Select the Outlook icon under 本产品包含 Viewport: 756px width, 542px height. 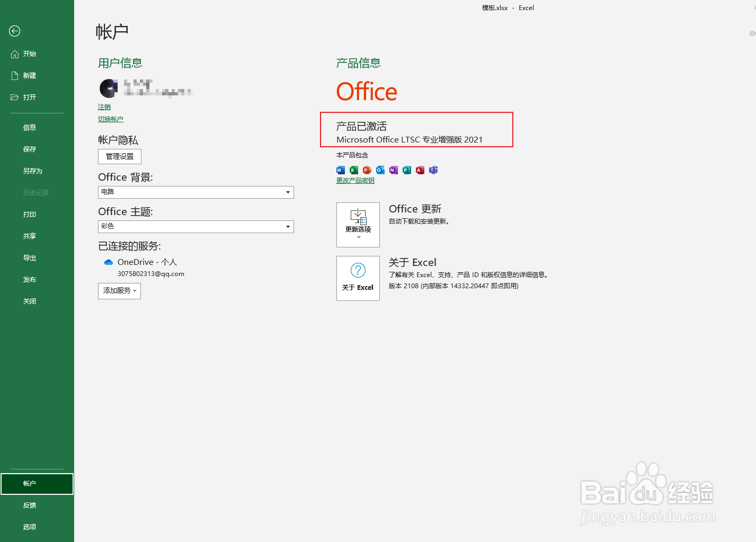(380, 170)
